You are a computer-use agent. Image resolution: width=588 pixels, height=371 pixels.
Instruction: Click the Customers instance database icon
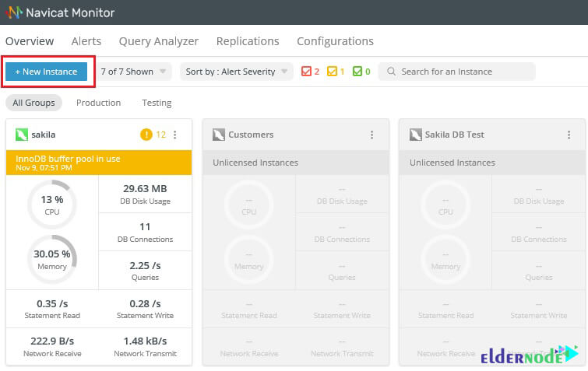219,135
